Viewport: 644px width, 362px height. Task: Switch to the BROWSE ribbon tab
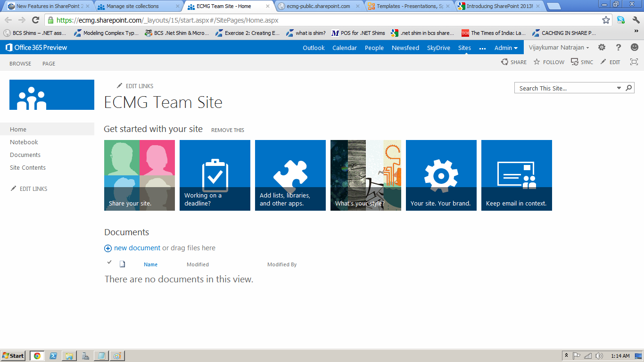coord(20,64)
